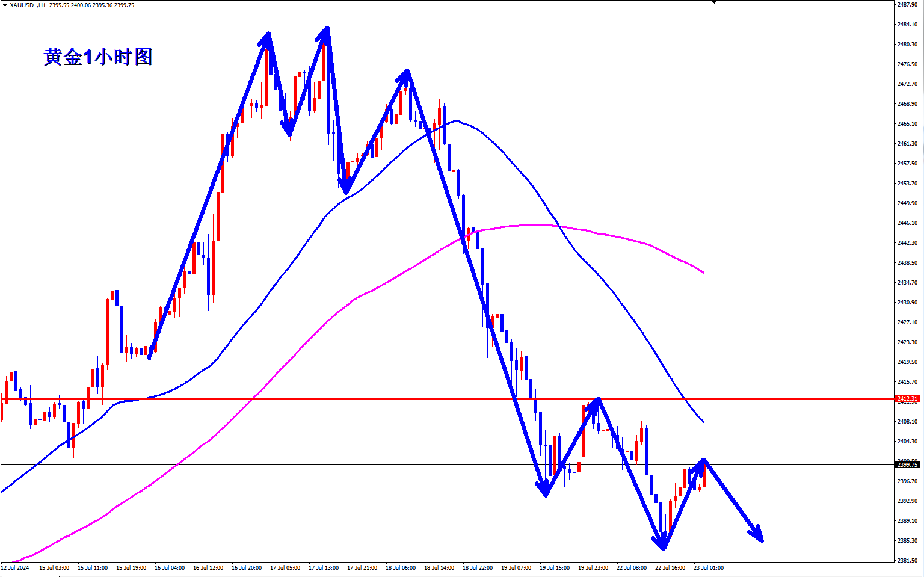Click the 2385.30 price axis label
The image size is (924, 577).
(907, 541)
